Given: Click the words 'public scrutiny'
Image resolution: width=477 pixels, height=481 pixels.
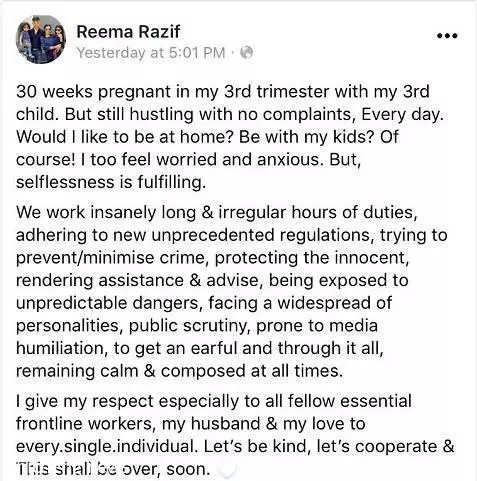Looking at the screenshot, I should 189,326.
